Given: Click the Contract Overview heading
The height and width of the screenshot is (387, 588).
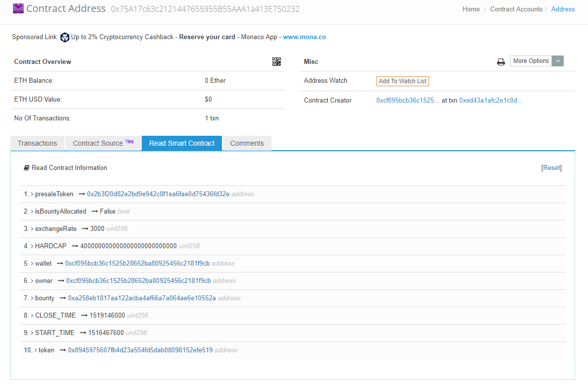Looking at the screenshot, I should click(x=43, y=62).
